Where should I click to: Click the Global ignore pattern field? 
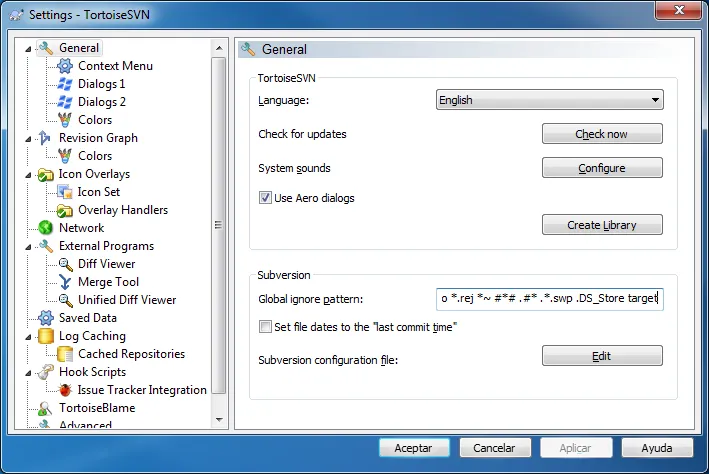[x=549, y=299]
